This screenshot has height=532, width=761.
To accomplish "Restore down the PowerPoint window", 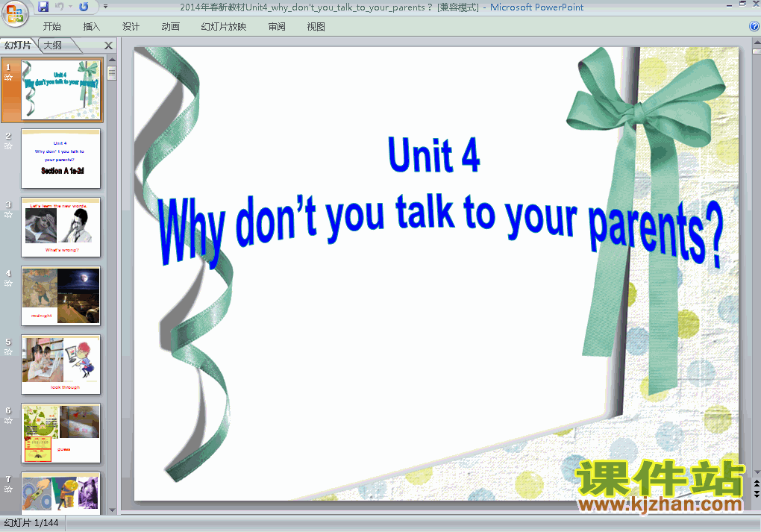I will point(742,4).
